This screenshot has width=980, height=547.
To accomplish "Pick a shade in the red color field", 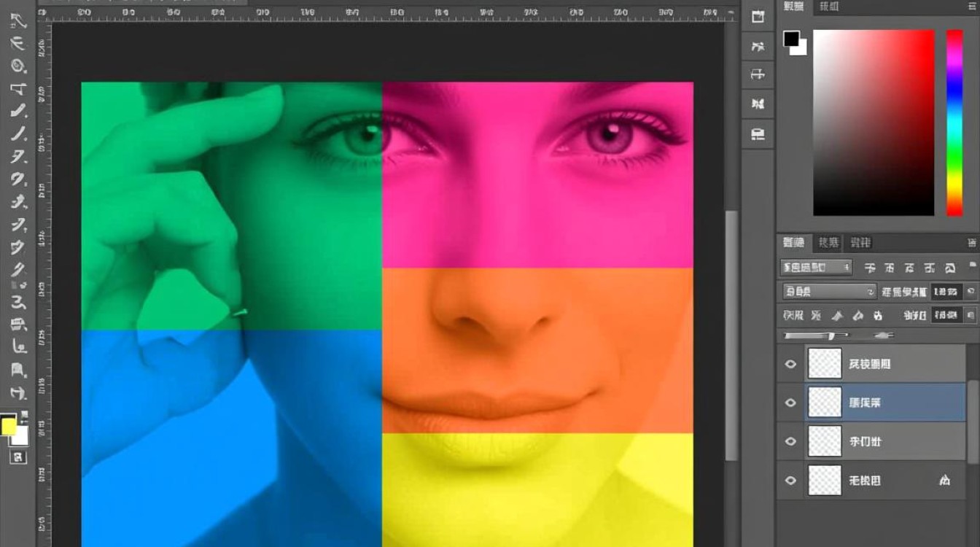I will click(x=874, y=123).
